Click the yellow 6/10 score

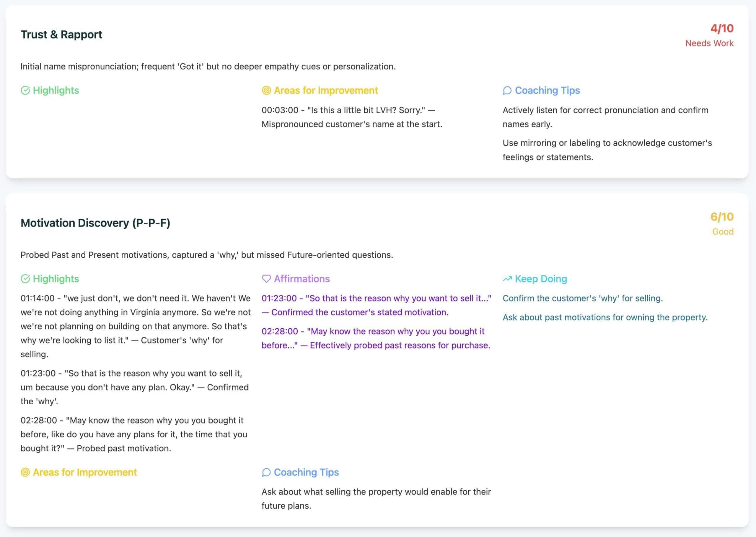coord(722,217)
